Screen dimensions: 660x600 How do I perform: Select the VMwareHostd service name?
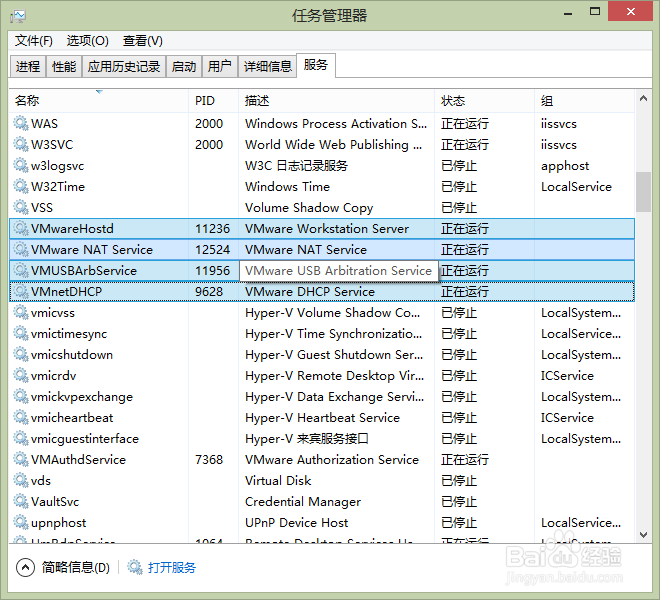coord(72,228)
